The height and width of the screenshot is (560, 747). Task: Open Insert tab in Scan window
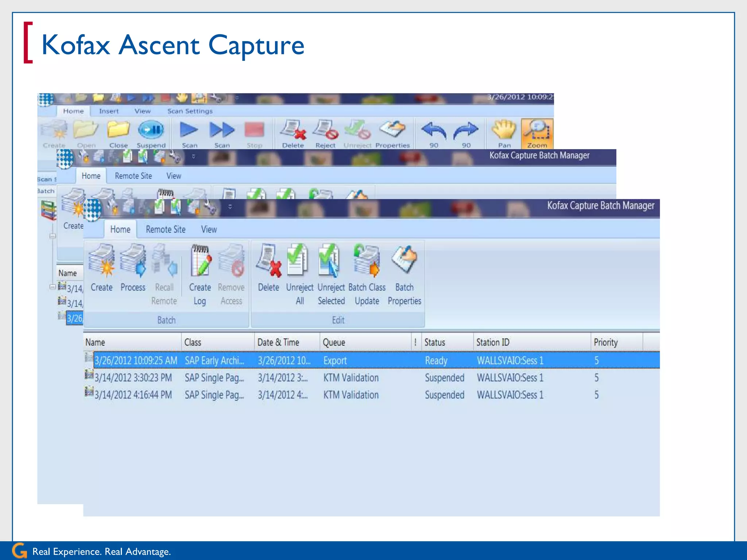tap(109, 111)
